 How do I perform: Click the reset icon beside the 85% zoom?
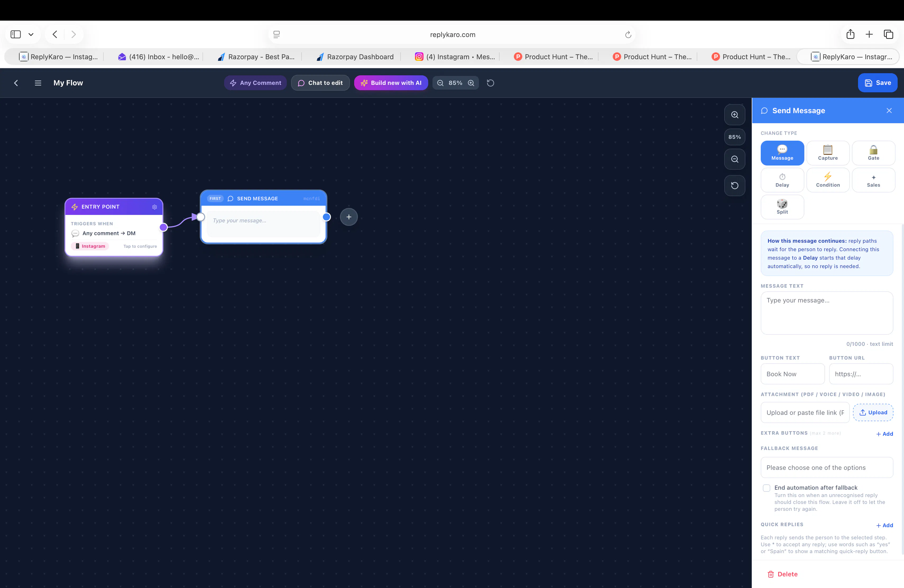click(x=490, y=83)
